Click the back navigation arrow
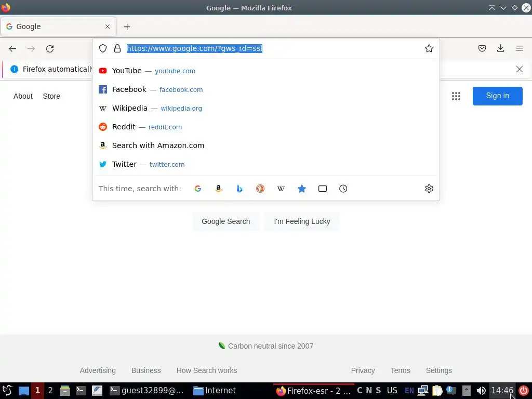 tap(12, 48)
